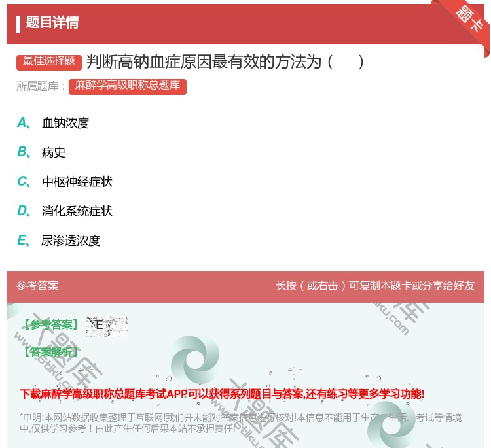Click the 长按（或右击）可复制本题卡 hint text

click(x=375, y=286)
